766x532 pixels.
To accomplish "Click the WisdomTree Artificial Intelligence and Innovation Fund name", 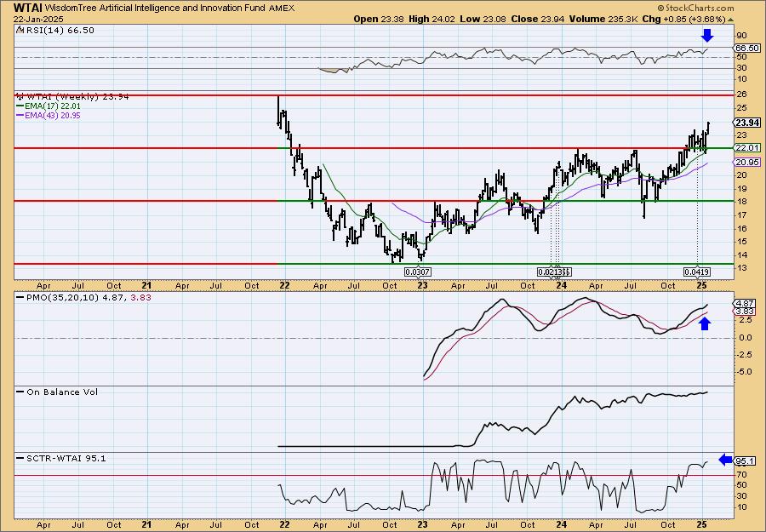I will (x=155, y=8).
